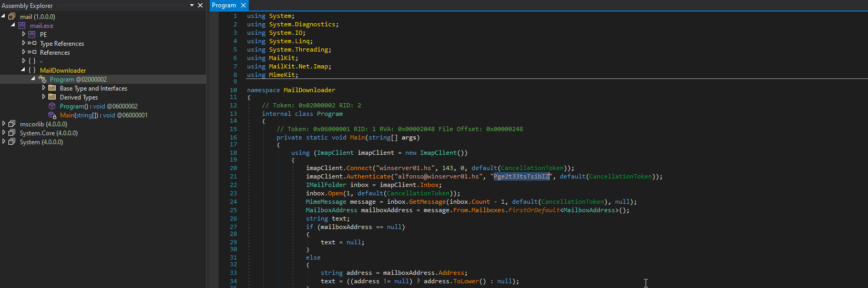This screenshot has height=288, width=868.
Task: Follow the Connect method reference on line 20
Action: 359,168
